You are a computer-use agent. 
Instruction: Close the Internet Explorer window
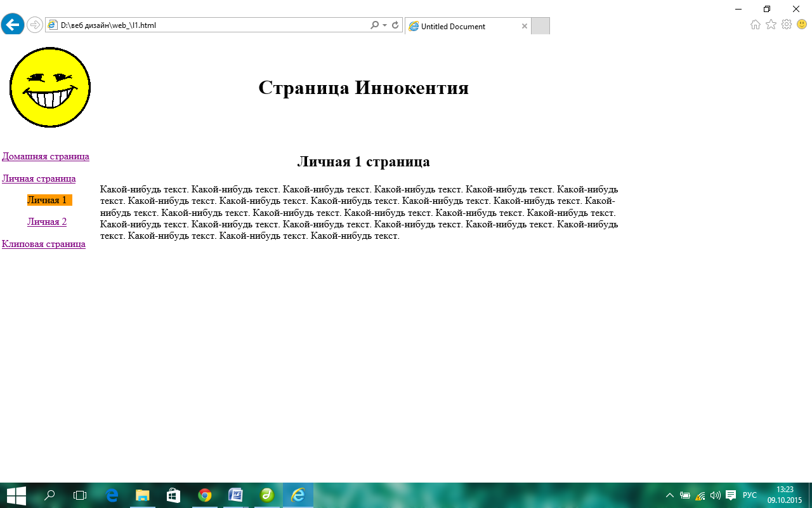coord(796,9)
